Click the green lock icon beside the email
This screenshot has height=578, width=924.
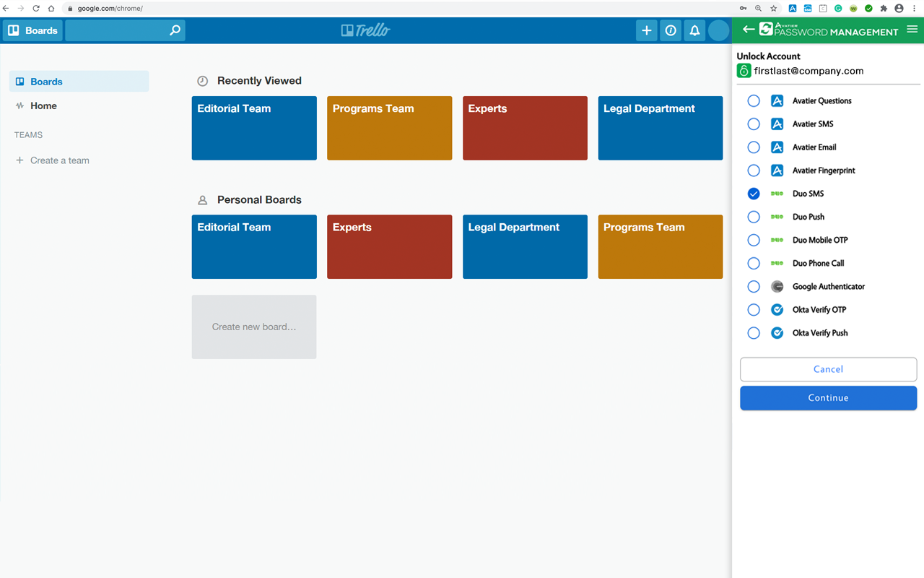(744, 71)
